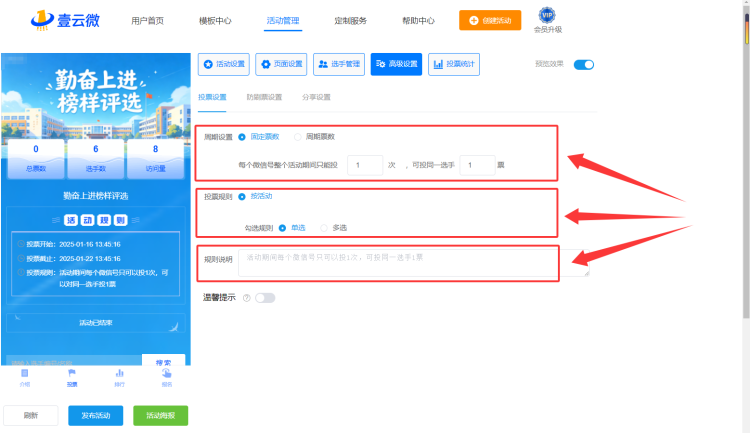The image size is (750, 433).
Task: Click the page vertical scrollbar
Action: [x=746, y=167]
